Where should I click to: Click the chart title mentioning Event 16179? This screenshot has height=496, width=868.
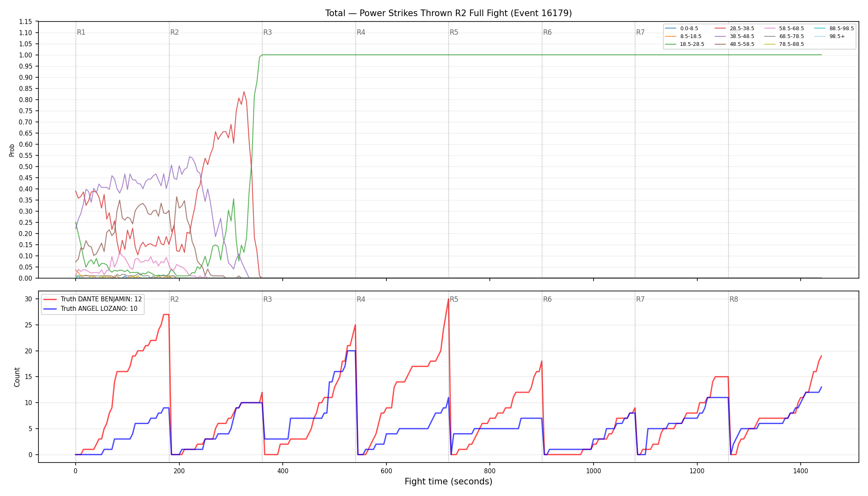448,13
